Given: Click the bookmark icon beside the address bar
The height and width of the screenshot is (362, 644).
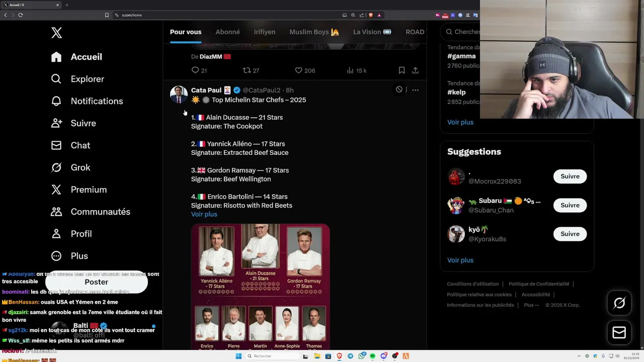Looking at the screenshot, I should [107, 15].
